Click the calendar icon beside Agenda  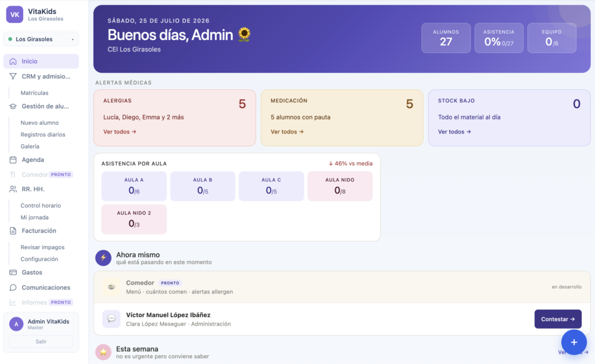(x=13, y=160)
